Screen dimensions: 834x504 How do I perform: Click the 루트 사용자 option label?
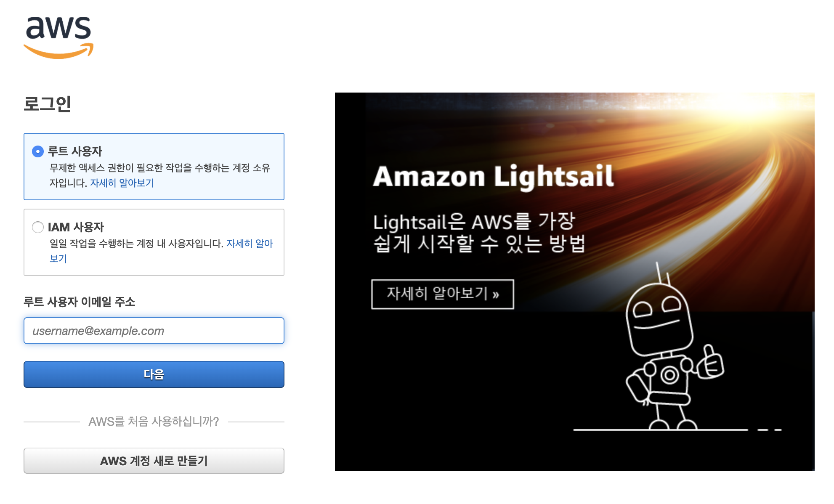click(75, 151)
